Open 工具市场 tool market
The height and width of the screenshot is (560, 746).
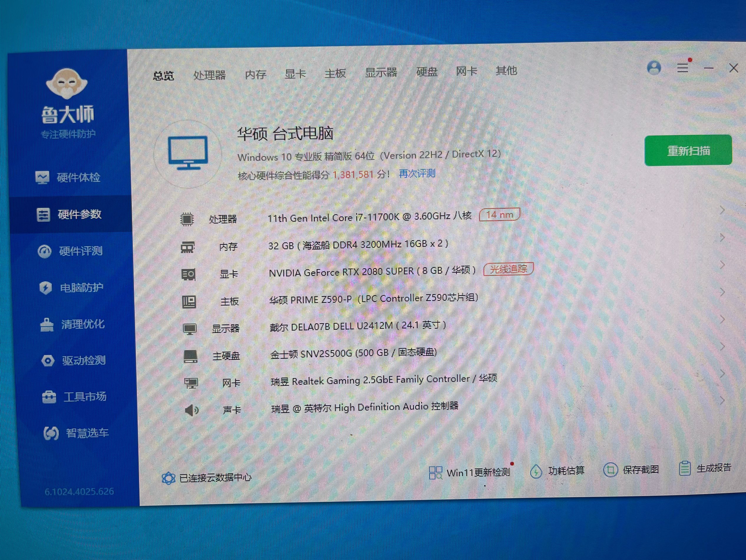click(x=74, y=397)
